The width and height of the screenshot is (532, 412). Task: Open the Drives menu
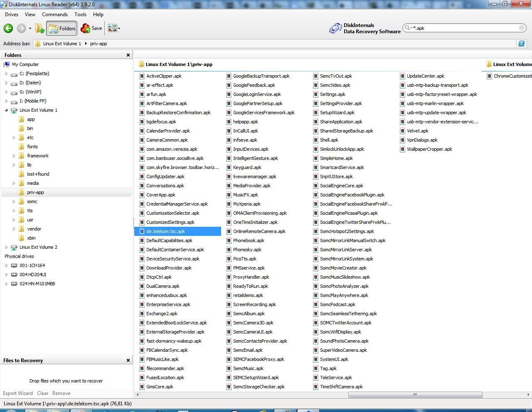(12, 14)
